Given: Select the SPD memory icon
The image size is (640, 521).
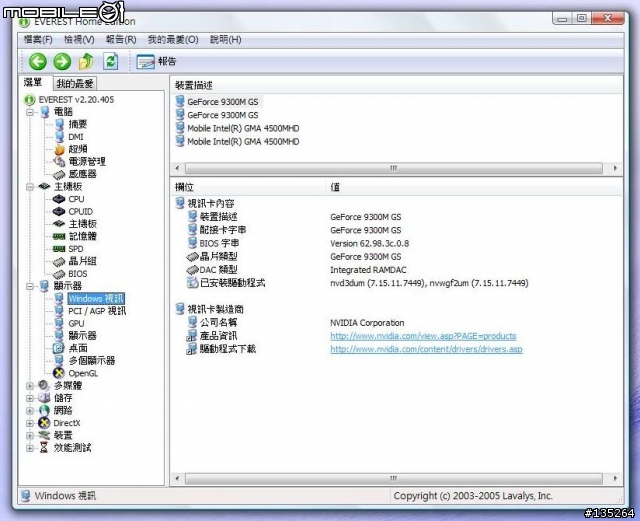Looking at the screenshot, I should [59, 249].
